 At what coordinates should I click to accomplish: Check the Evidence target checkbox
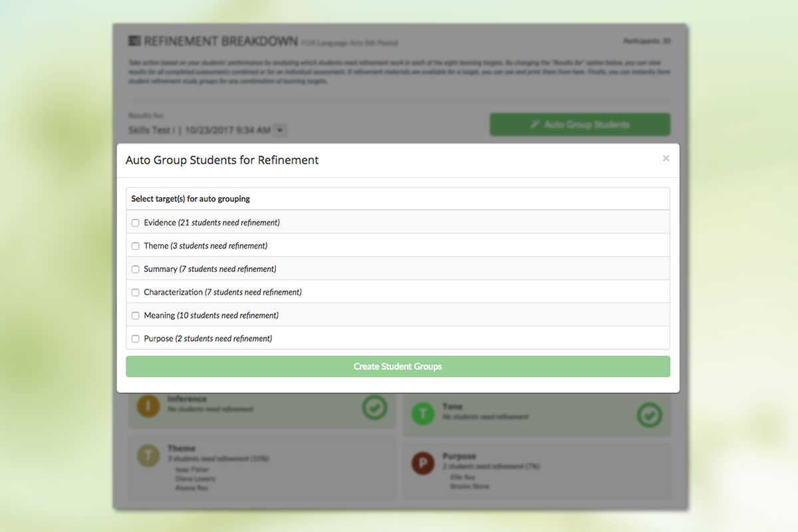coord(136,223)
